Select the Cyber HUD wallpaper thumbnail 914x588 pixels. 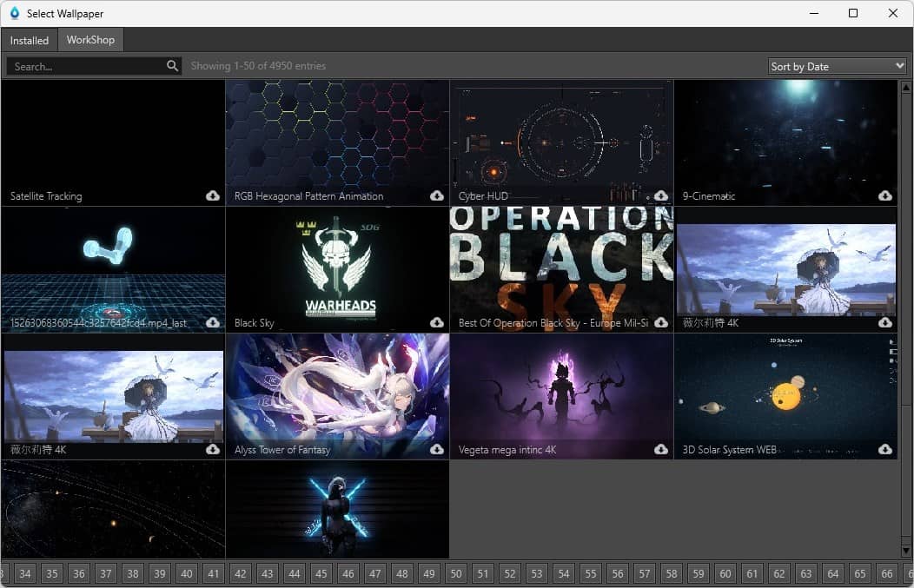pos(561,142)
